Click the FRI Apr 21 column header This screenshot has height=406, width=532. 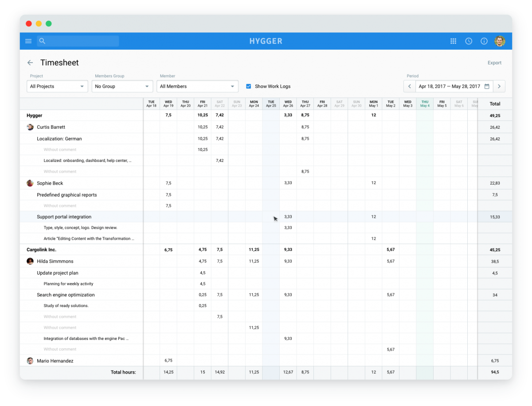[203, 104]
